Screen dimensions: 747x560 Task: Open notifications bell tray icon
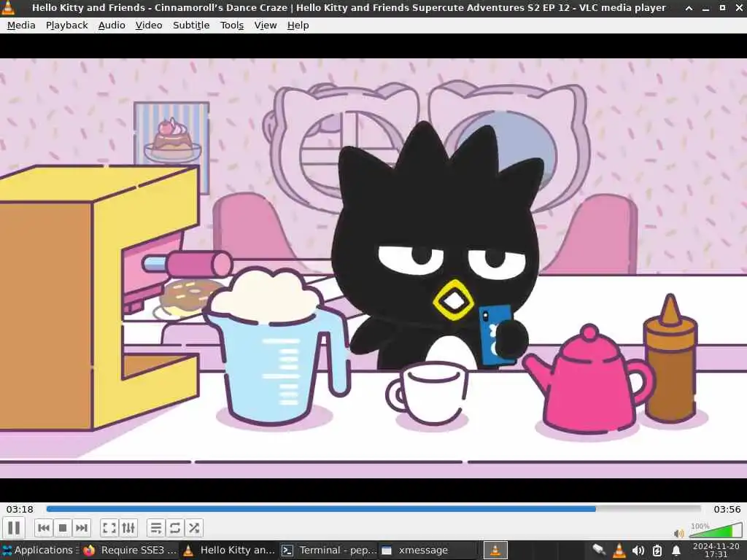(676, 551)
